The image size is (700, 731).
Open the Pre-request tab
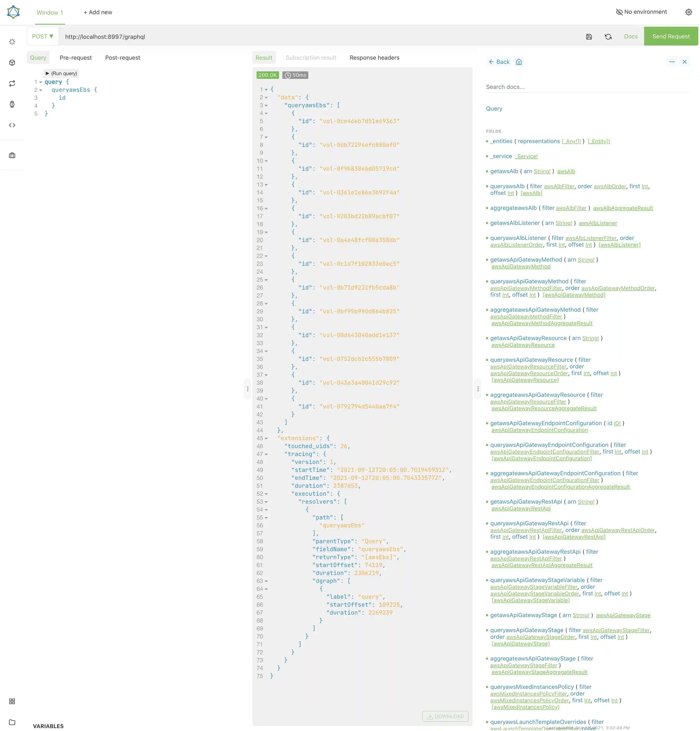[x=75, y=58]
